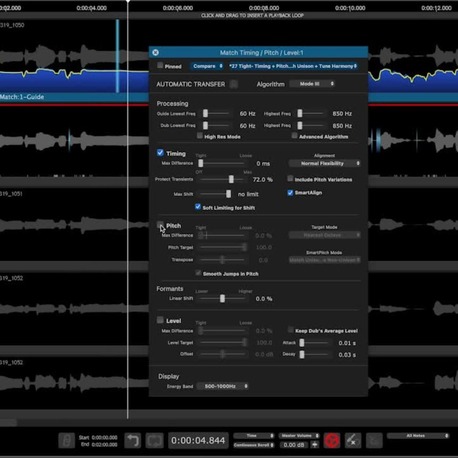Click the 0.01 s Attack value
458x458 pixels.
tap(347, 343)
